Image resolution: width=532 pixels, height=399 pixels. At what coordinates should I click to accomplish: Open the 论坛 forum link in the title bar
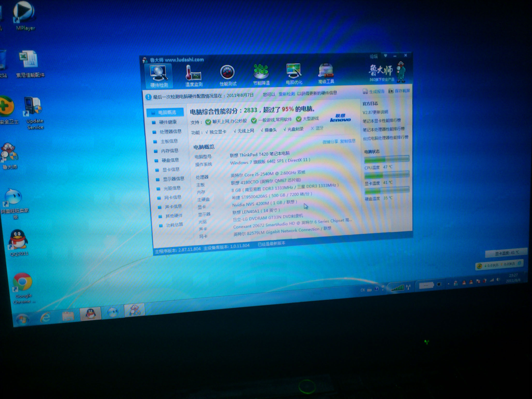tap(374, 56)
